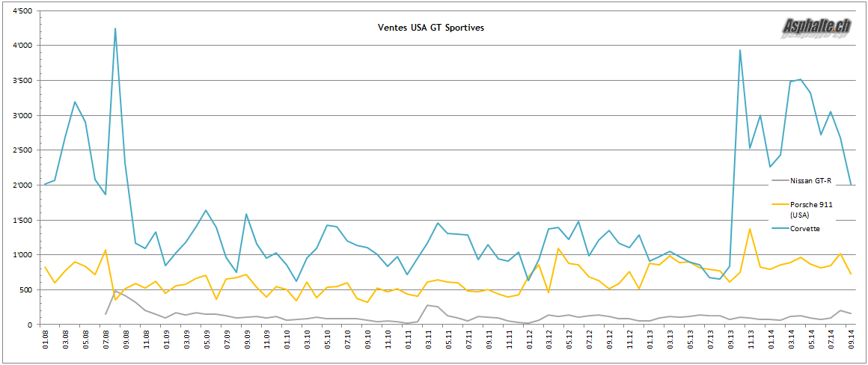Viewport: 868px width, 365px height.
Task: Select x-axis date label 09.10
Action: coord(368,339)
